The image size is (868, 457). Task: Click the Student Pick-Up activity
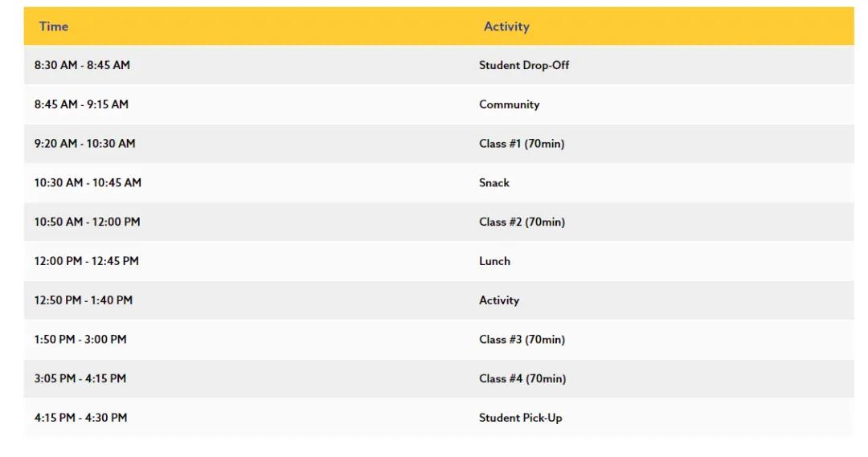[521, 418]
